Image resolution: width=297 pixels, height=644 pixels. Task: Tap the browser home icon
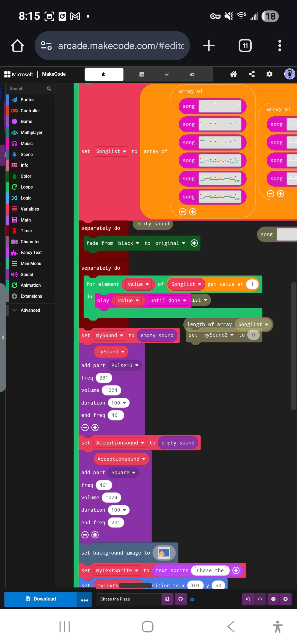[x=17, y=45]
